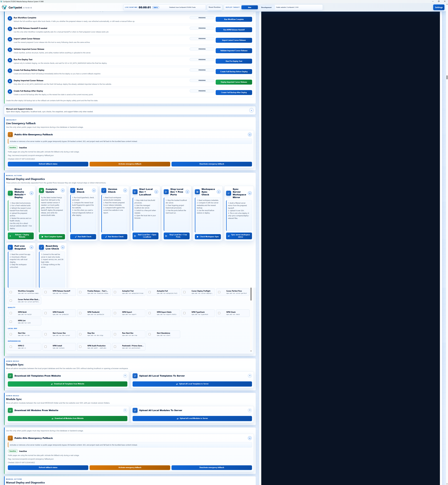Click Run Pre-Deploy Test button

pyautogui.click(x=234, y=61)
